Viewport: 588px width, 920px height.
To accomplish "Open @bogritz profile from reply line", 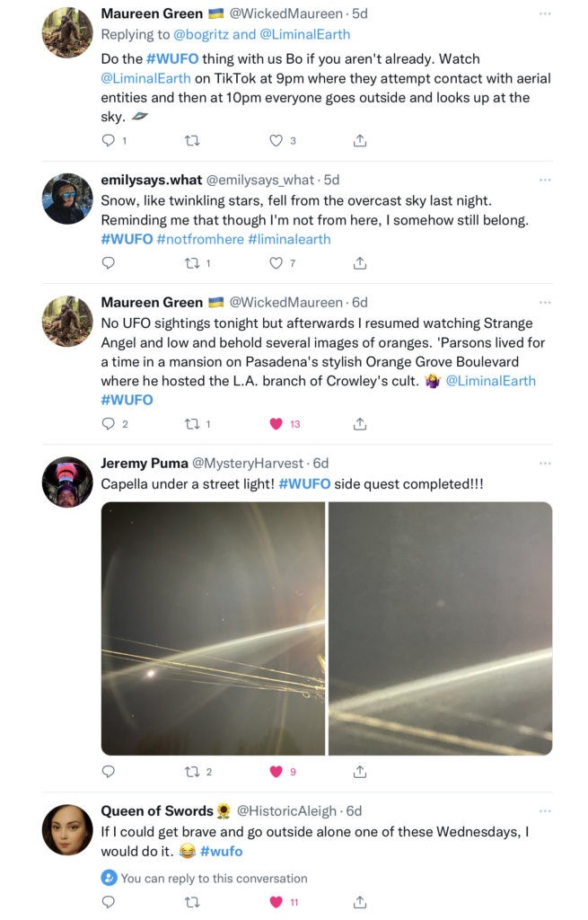I will (x=201, y=35).
